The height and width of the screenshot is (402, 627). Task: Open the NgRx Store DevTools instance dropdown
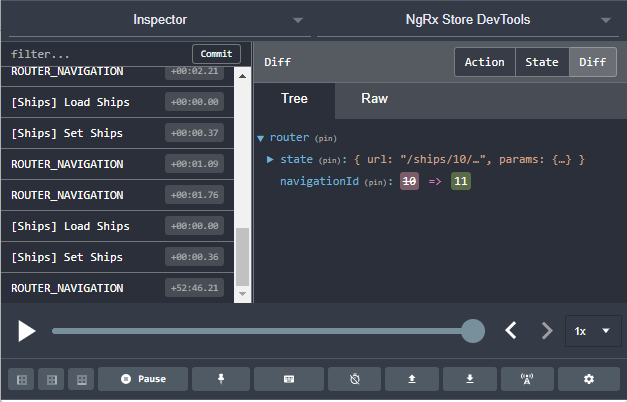(468, 20)
